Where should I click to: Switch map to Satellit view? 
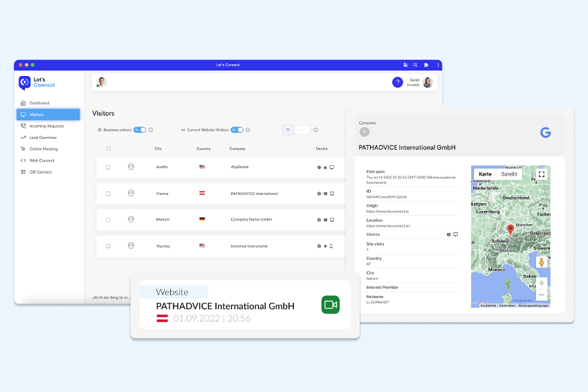tap(509, 174)
